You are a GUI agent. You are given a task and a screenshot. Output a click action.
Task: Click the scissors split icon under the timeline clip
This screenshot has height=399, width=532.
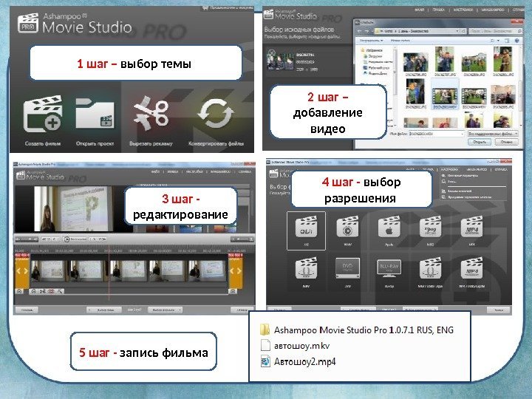pyautogui.click(x=42, y=291)
